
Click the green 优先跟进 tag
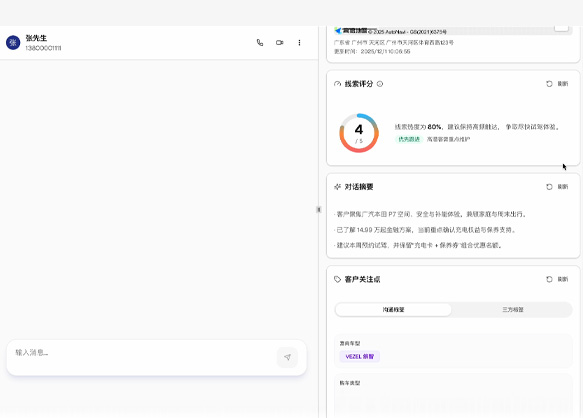click(409, 139)
